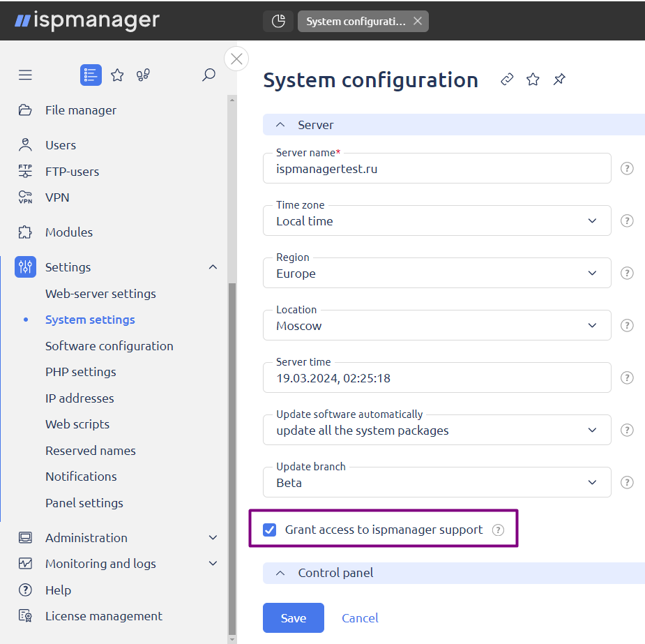Click the Users person icon
The height and width of the screenshot is (644, 645).
tap(25, 145)
